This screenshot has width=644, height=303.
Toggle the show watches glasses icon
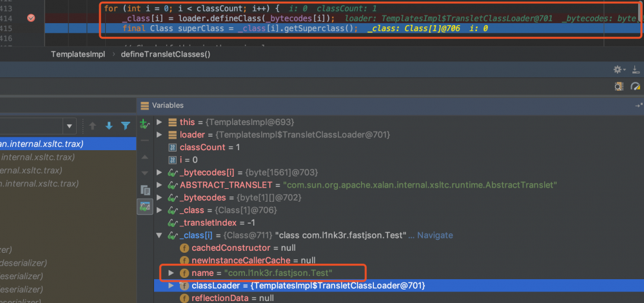click(x=145, y=206)
